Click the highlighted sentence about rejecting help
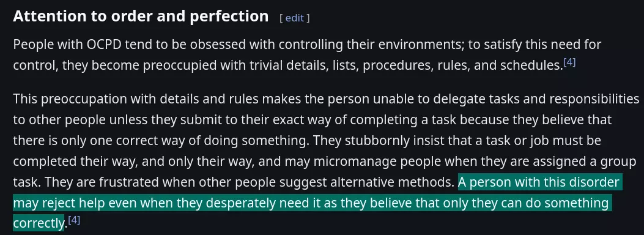The height and width of the screenshot is (235, 644). point(312,203)
